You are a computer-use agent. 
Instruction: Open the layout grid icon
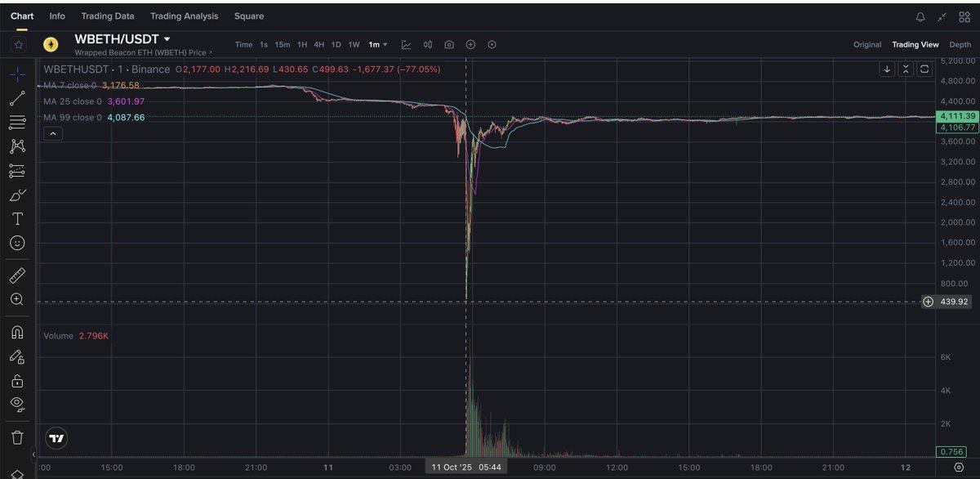click(964, 16)
